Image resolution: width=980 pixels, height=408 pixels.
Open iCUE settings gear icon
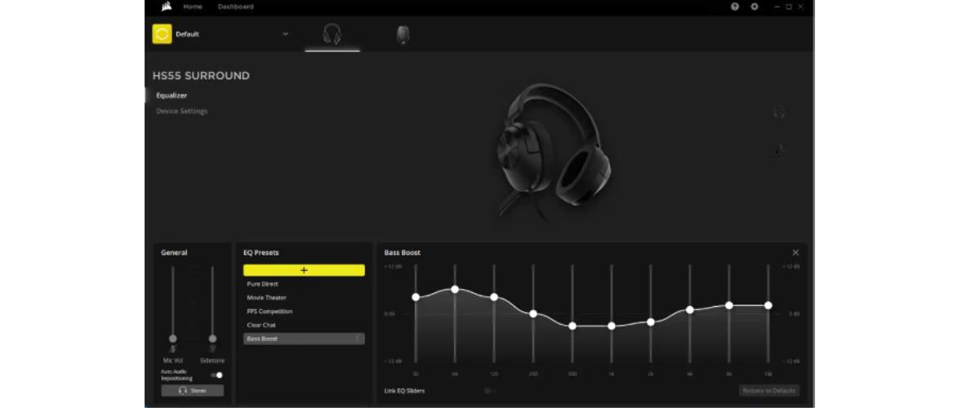tap(755, 7)
